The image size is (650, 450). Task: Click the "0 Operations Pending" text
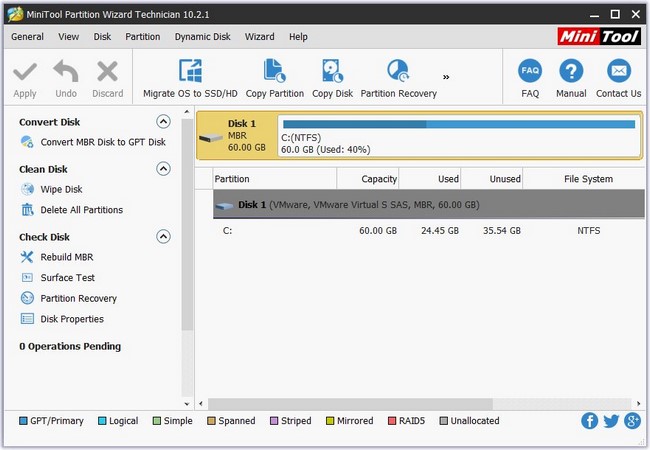[x=70, y=346]
